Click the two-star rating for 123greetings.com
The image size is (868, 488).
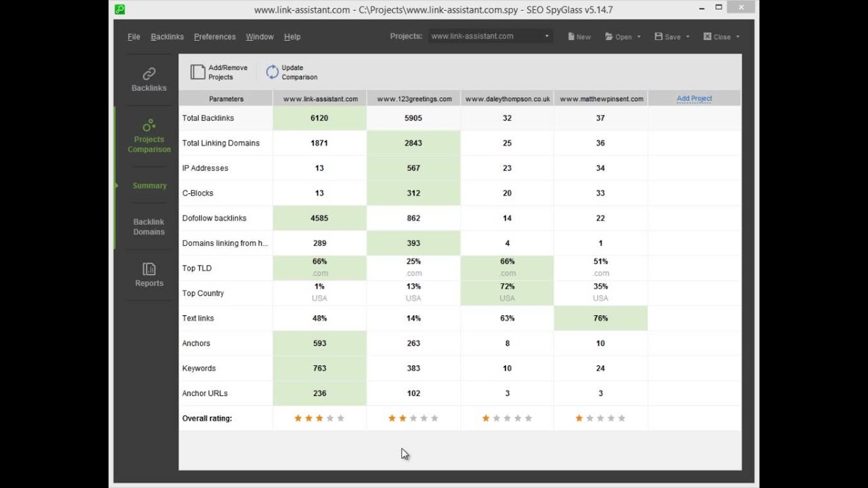tap(413, 418)
